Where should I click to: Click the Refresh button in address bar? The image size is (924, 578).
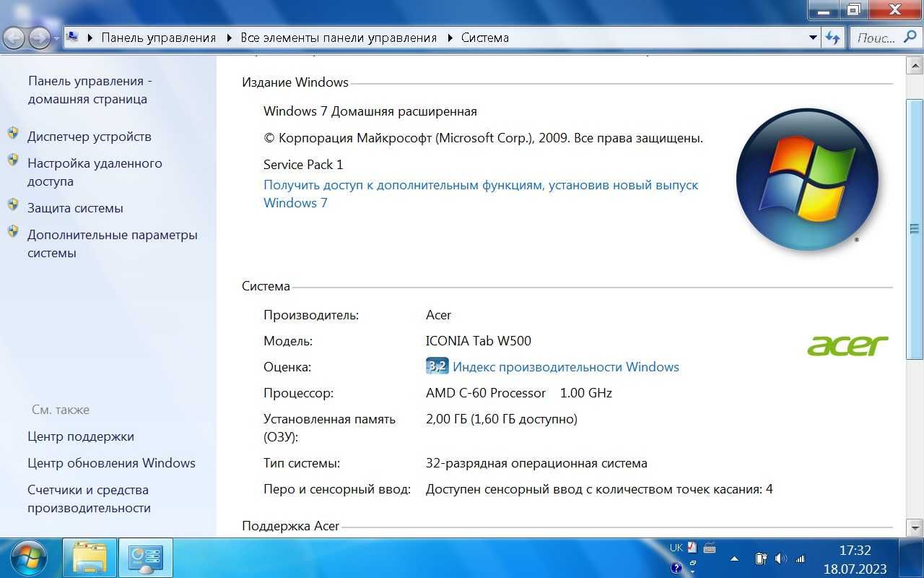(x=834, y=38)
